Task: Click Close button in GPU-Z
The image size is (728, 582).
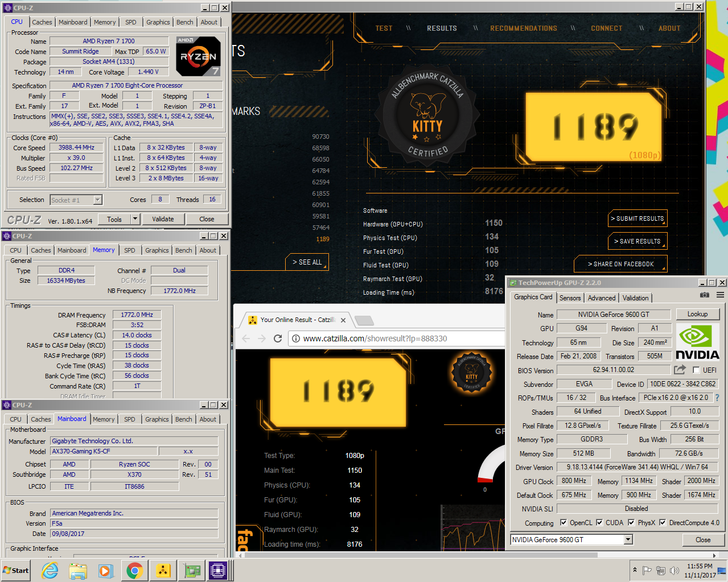Action: (703, 540)
